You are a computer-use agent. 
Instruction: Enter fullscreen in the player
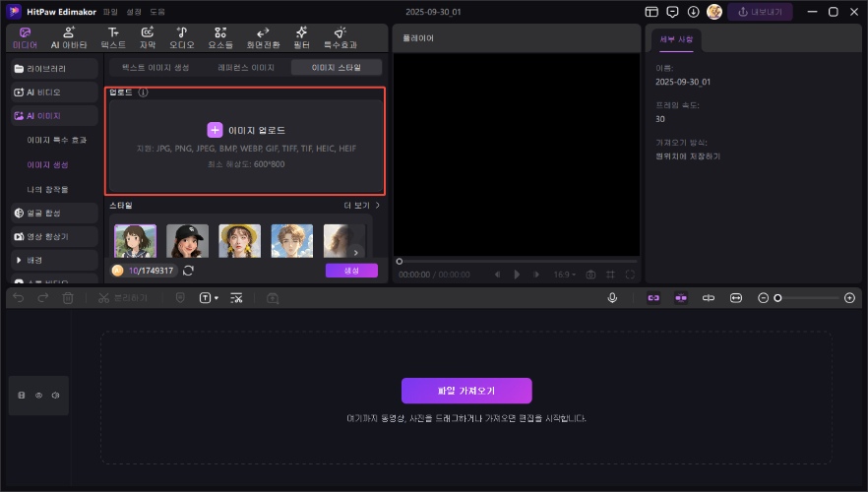(x=630, y=275)
